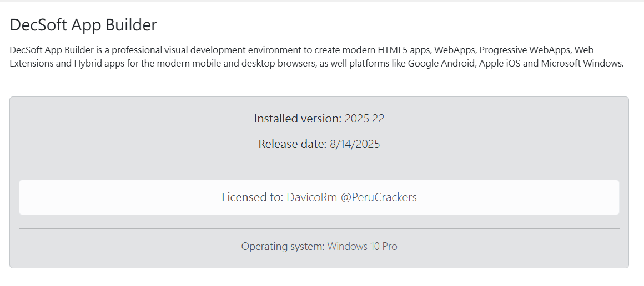644x286 pixels.
Task: Click the DecSoft App Builder heading
Action: [x=83, y=25]
